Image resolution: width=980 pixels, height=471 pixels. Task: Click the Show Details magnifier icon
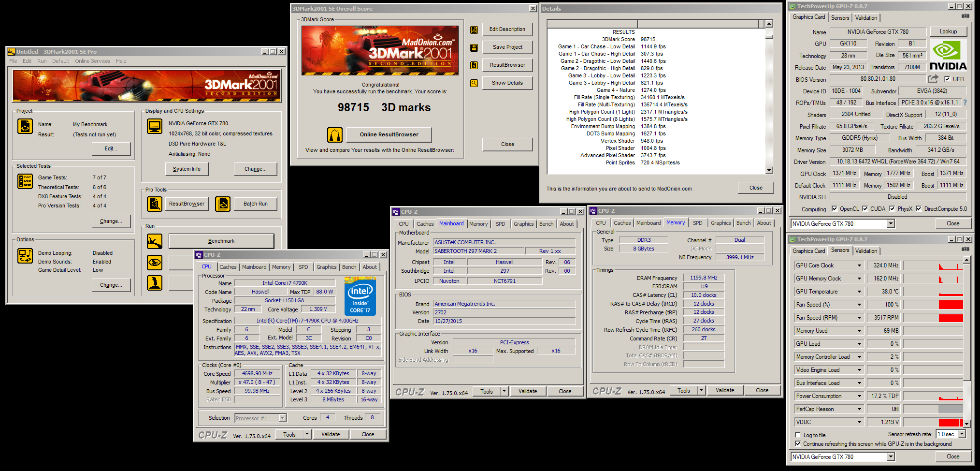click(474, 83)
